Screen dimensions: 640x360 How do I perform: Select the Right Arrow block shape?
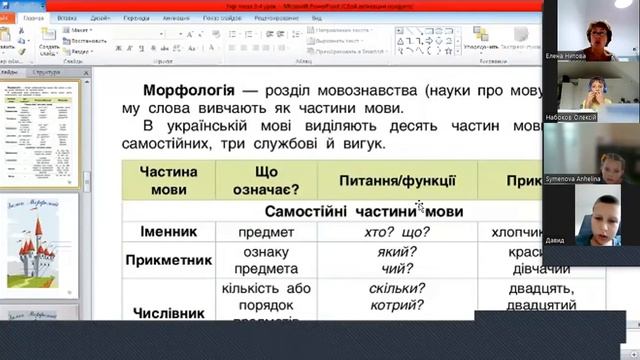tap(429, 41)
